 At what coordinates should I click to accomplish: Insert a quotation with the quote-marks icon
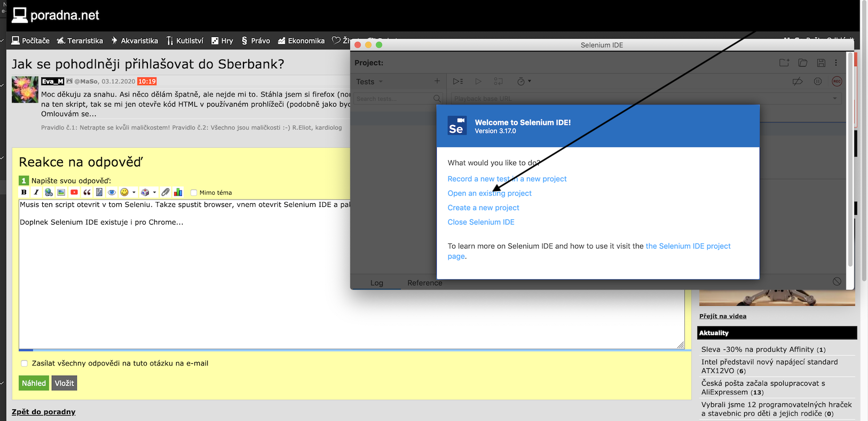point(87,192)
